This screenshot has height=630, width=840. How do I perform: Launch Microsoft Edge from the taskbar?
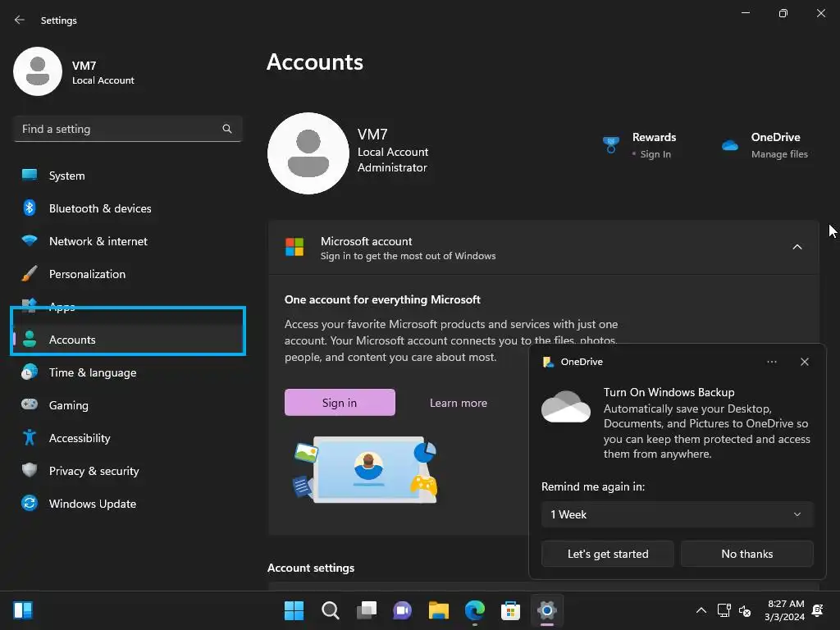(x=475, y=610)
